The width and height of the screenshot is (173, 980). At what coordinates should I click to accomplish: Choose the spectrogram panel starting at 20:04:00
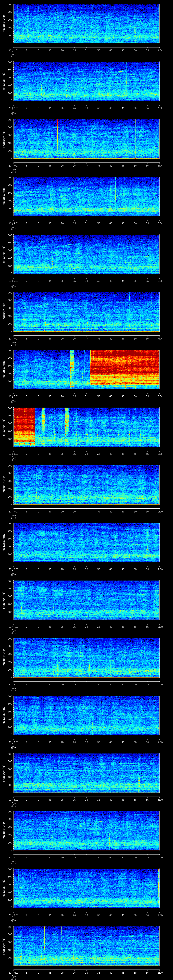point(87,196)
